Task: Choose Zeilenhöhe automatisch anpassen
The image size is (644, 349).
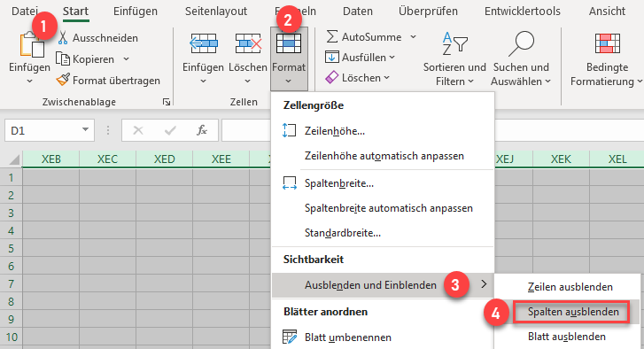Action: coord(384,156)
